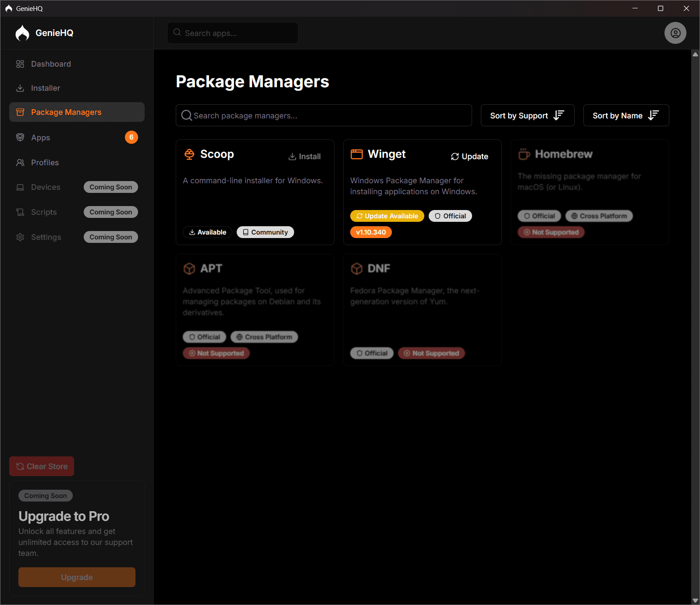Toggle Sort by Name ordering
Screen dimensions: 700x605
pos(625,115)
